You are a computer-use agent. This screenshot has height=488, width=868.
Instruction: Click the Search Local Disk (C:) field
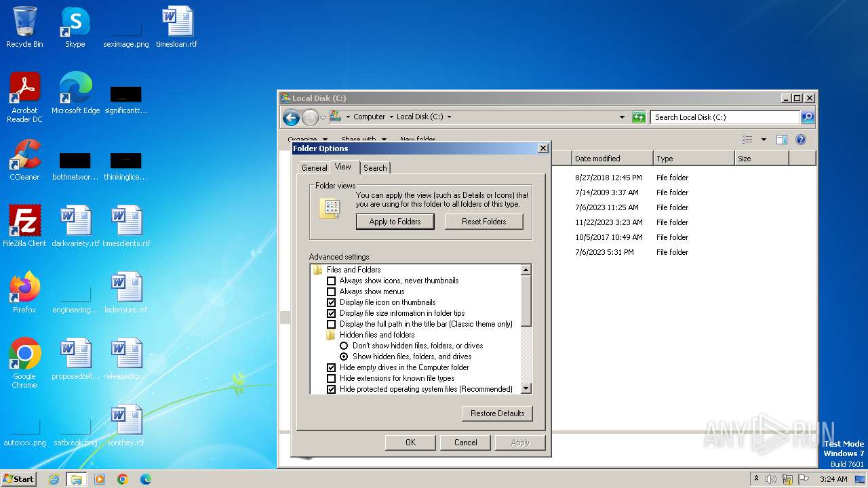click(x=725, y=117)
